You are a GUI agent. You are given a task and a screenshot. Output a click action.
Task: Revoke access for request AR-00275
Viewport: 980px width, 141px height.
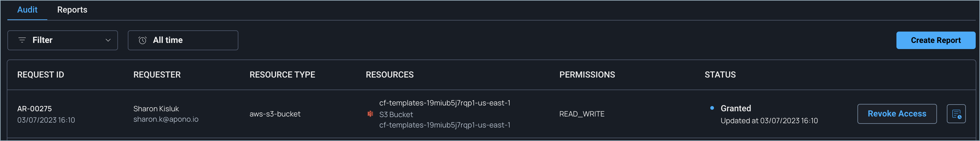(896, 114)
